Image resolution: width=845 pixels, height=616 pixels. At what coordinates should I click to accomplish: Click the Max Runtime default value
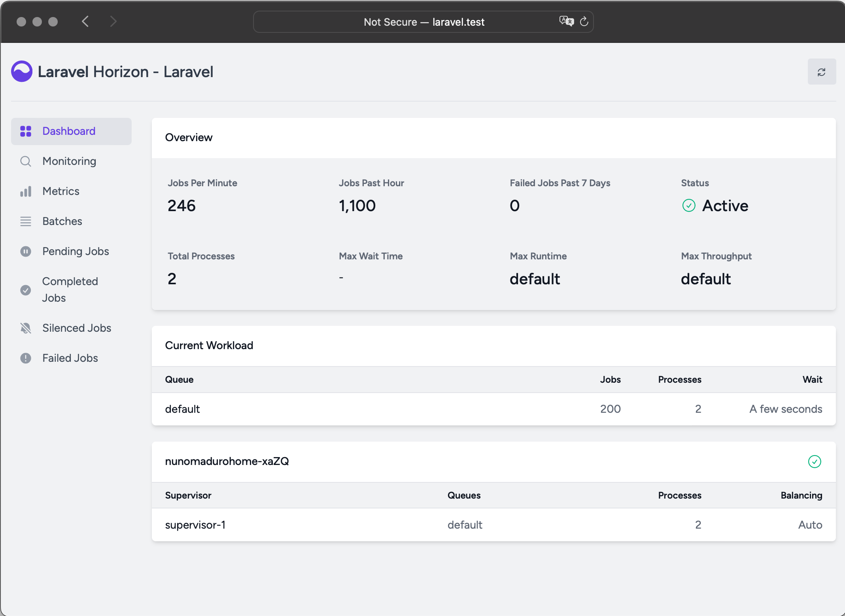click(535, 279)
